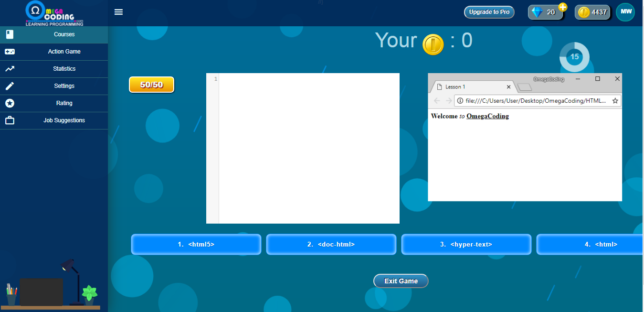Click Upgrade to Pro button

click(489, 12)
